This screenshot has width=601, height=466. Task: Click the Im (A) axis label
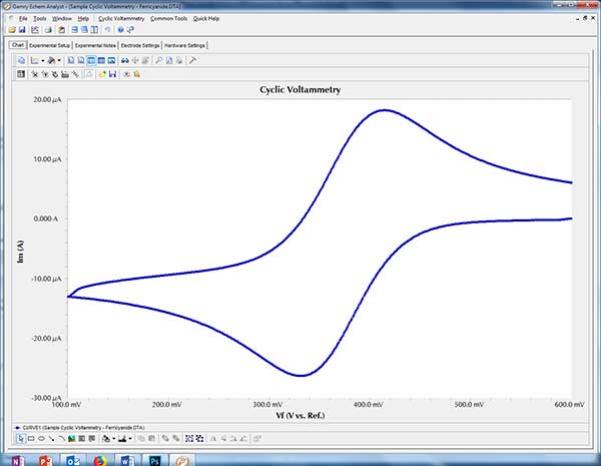coord(20,251)
